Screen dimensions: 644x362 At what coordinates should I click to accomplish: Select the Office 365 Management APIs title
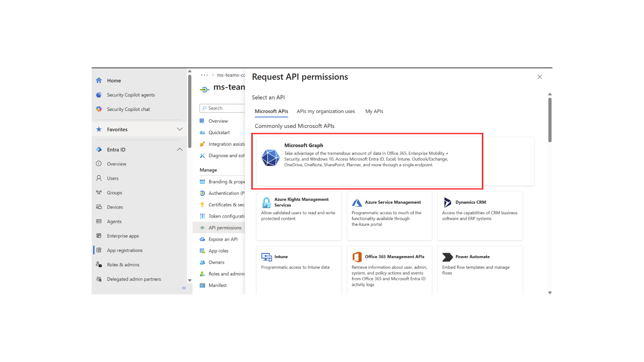point(394,257)
